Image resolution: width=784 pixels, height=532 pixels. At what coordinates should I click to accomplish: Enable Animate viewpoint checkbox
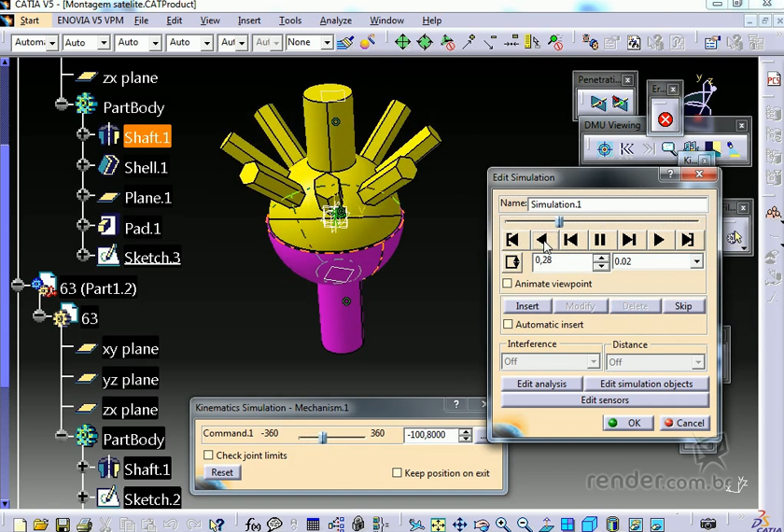[x=508, y=284]
